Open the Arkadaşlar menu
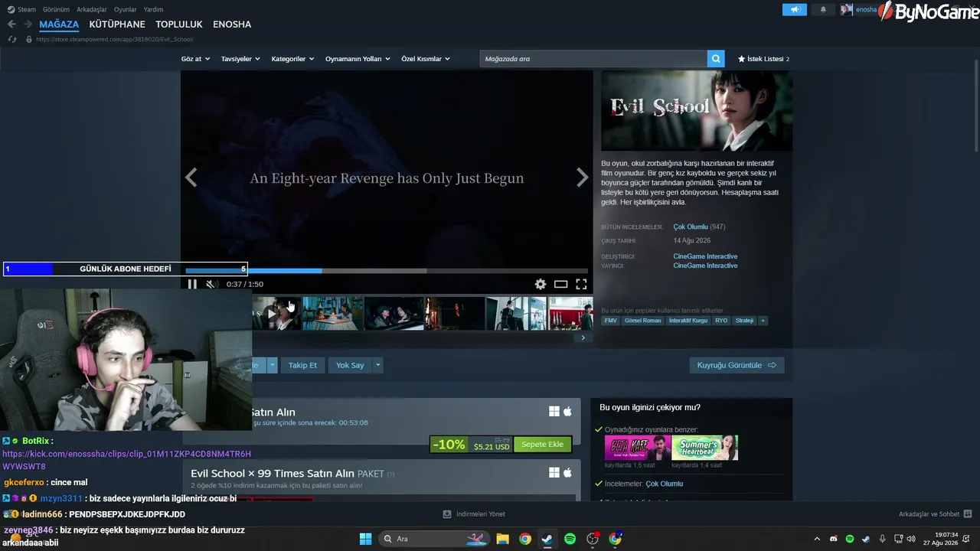Image resolution: width=980 pixels, height=551 pixels. point(92,10)
